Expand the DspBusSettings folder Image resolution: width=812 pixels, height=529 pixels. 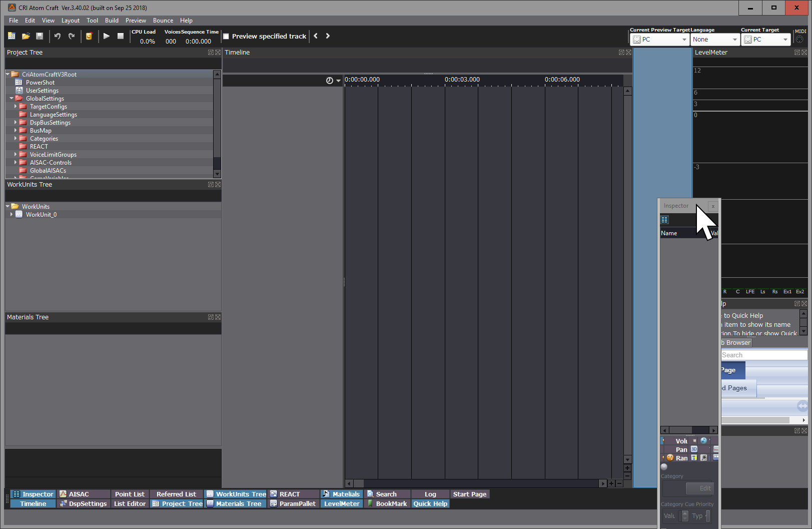pos(16,122)
